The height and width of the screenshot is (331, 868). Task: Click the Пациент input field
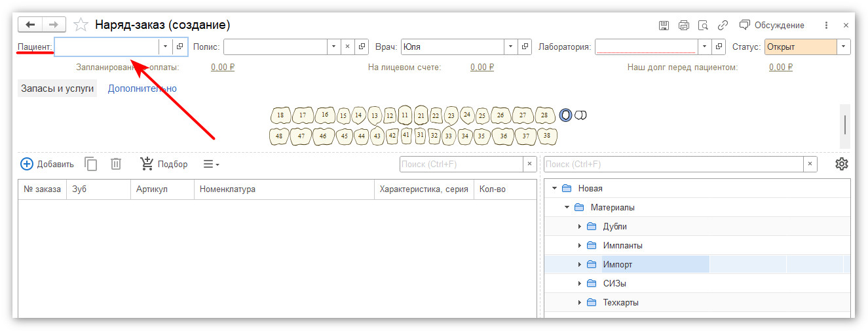pos(107,47)
